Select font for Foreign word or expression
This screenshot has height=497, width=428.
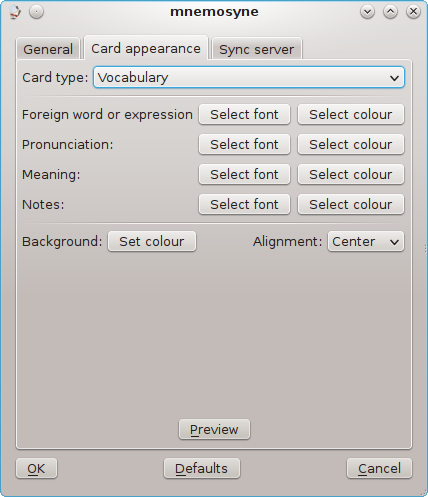244,114
